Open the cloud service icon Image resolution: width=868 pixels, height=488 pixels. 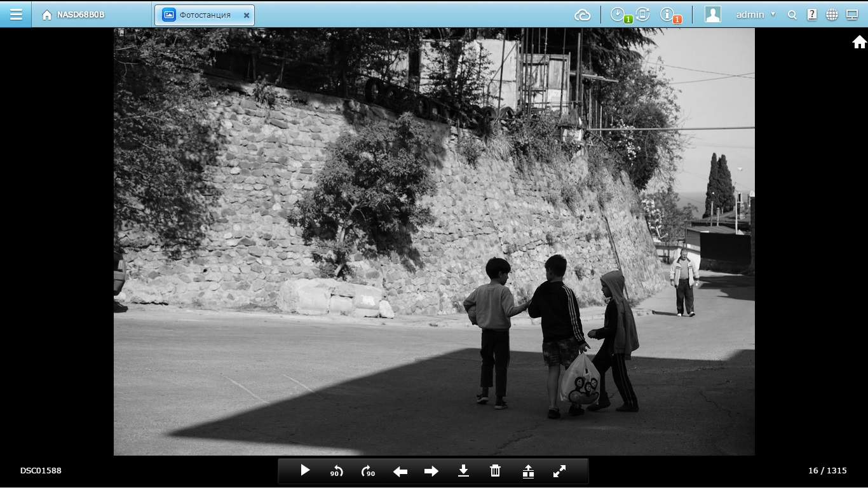click(x=582, y=15)
